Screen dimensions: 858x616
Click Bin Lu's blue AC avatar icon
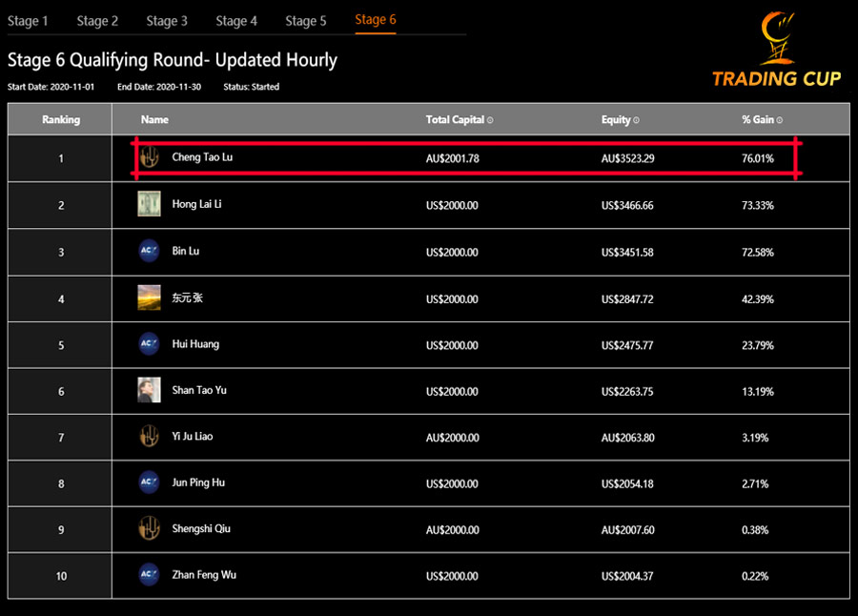point(149,251)
